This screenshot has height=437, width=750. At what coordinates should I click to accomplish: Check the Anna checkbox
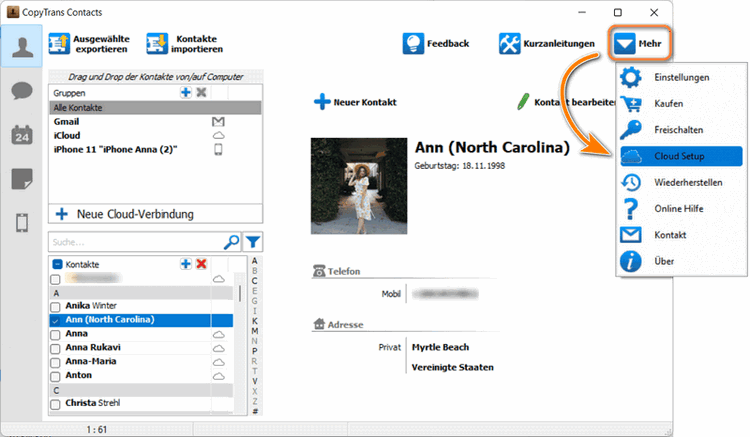[55, 335]
